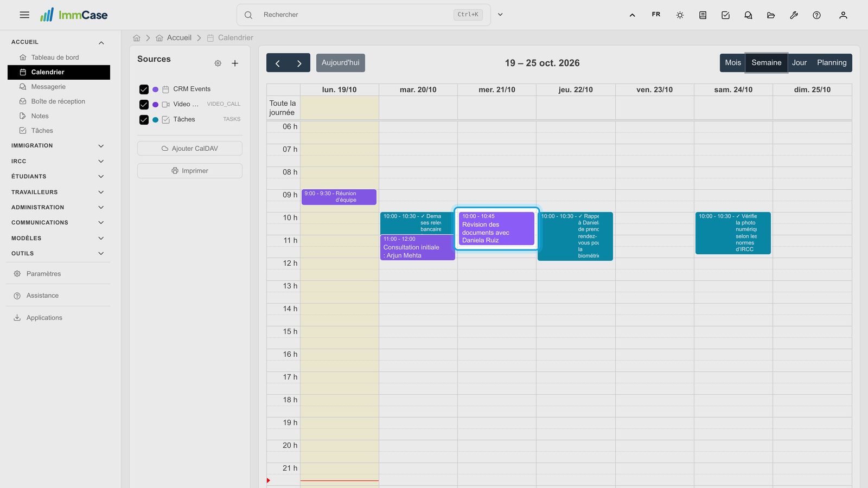Click the Ajouter CalDAV button
This screenshot has width=868, height=488.
pyautogui.click(x=190, y=149)
